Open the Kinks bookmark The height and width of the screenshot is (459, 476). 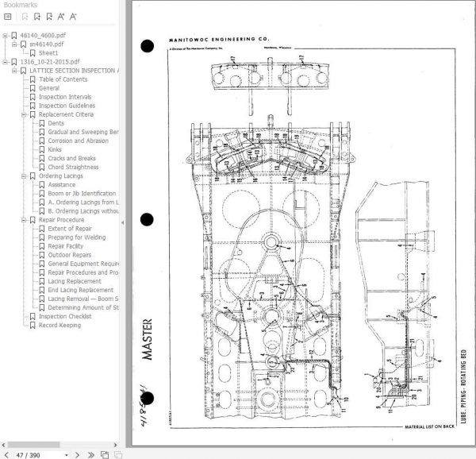55,150
